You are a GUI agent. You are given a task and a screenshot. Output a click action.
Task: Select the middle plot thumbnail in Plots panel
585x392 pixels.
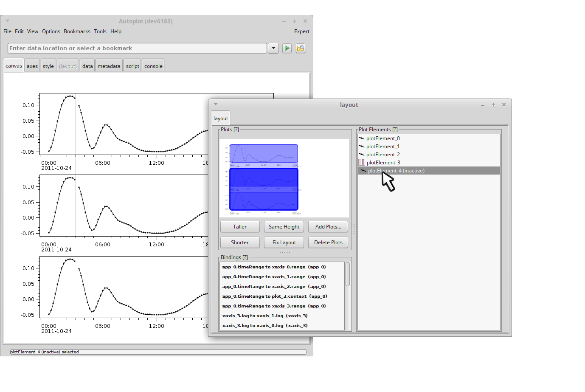(264, 178)
